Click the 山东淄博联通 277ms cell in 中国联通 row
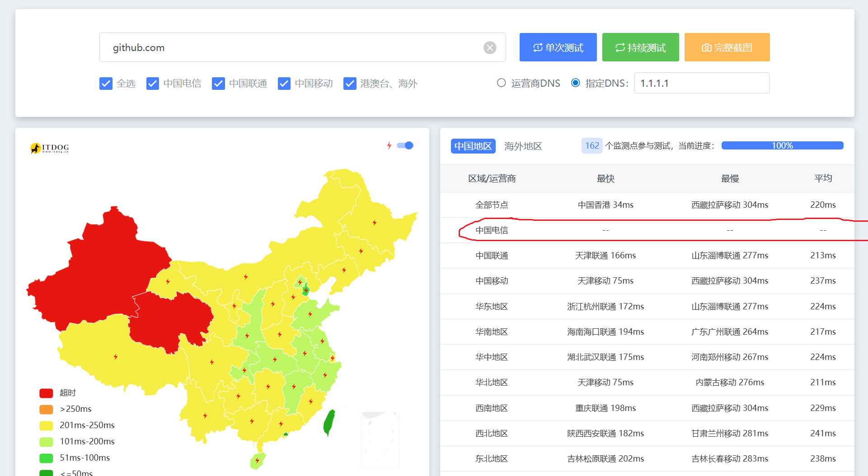 (730, 256)
